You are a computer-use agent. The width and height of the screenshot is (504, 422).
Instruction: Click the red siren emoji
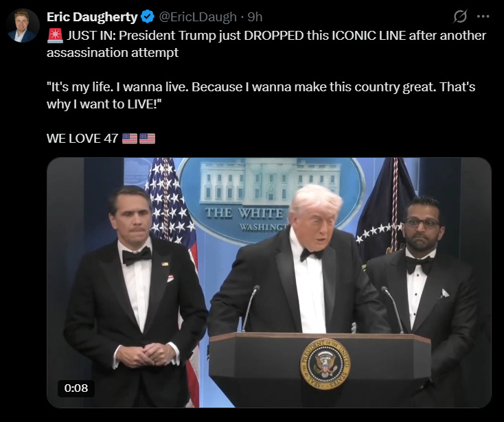tap(55, 35)
